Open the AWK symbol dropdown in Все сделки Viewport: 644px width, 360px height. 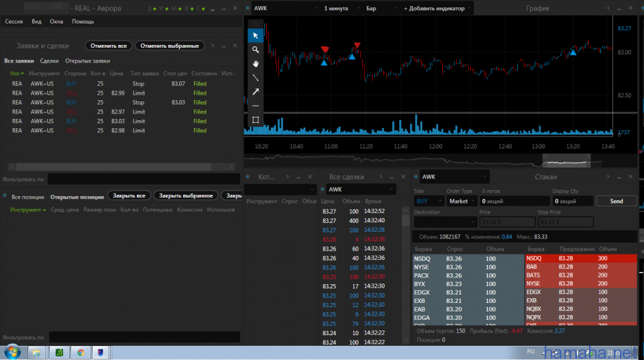click(x=361, y=189)
